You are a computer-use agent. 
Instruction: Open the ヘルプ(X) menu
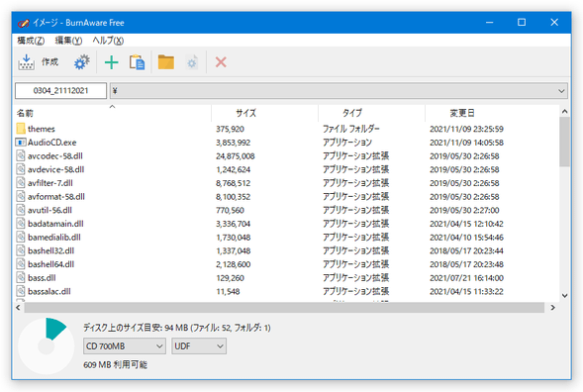pos(108,41)
